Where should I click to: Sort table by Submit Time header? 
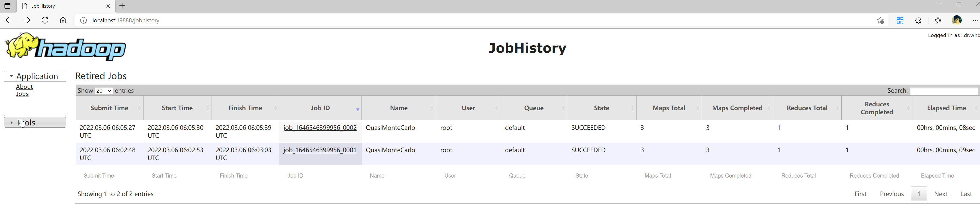tap(110, 108)
